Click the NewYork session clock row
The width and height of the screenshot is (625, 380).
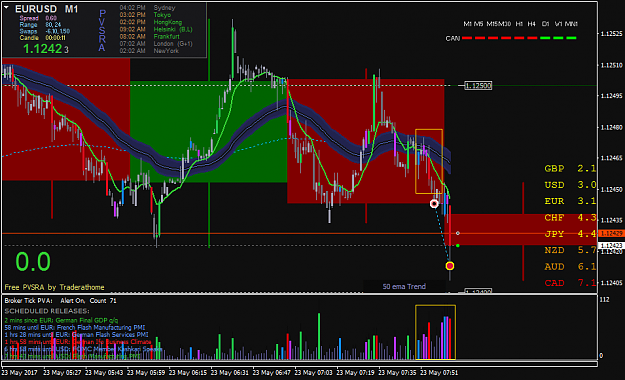click(149, 51)
